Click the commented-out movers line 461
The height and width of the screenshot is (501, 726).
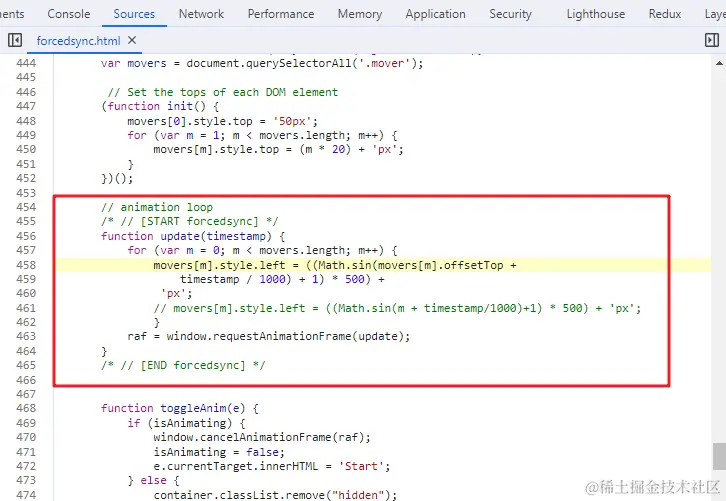(x=397, y=308)
